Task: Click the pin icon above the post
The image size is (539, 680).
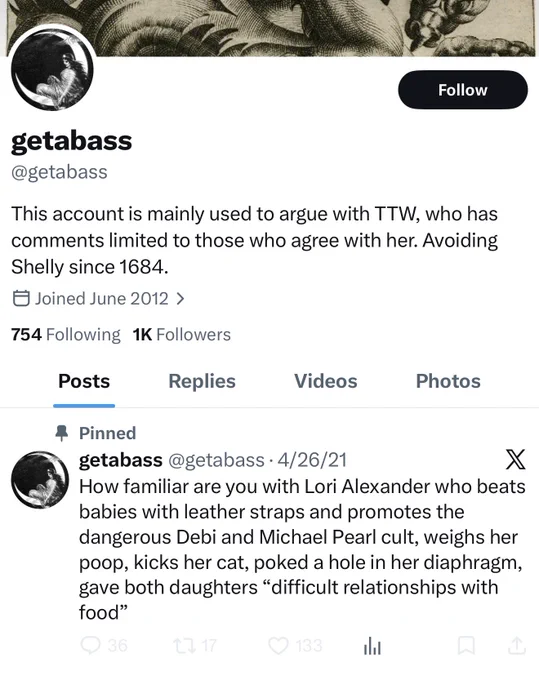Action: pos(62,433)
